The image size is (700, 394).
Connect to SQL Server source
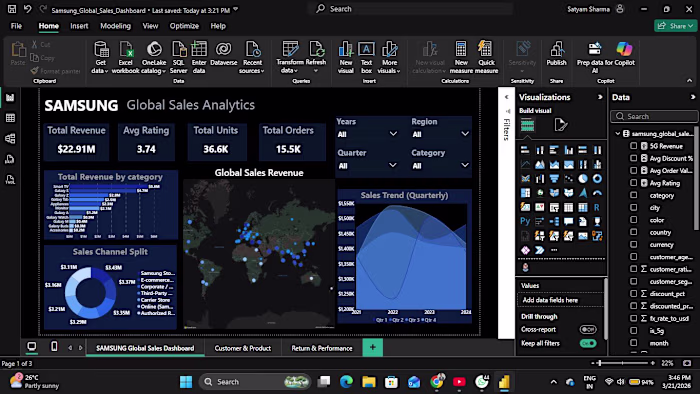179,57
